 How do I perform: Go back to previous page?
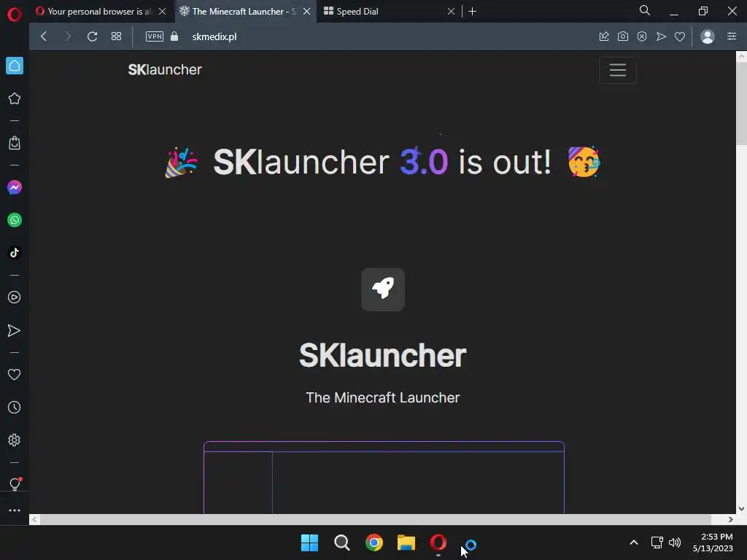pyautogui.click(x=44, y=36)
